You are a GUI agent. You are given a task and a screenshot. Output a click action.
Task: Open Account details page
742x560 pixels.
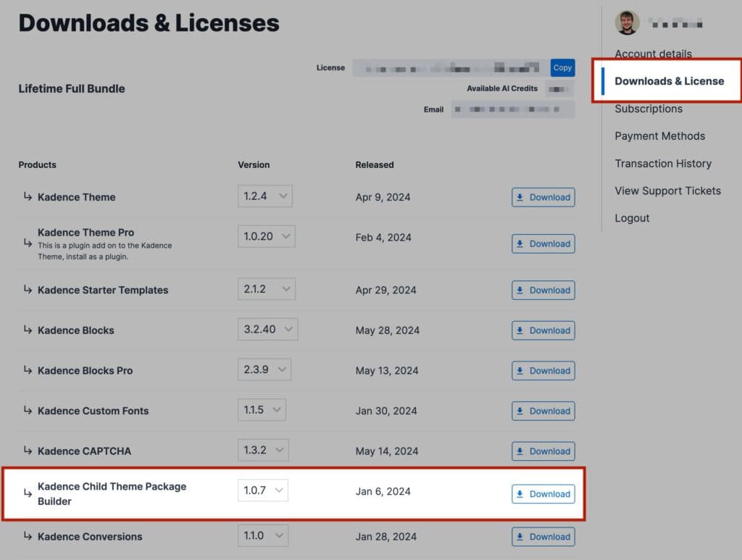(x=653, y=54)
